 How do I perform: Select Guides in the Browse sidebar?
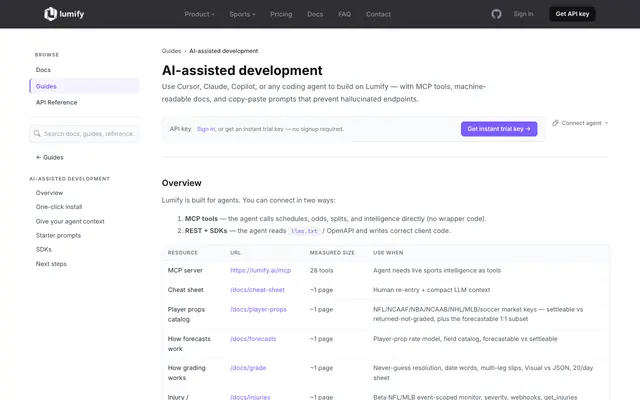click(84, 86)
